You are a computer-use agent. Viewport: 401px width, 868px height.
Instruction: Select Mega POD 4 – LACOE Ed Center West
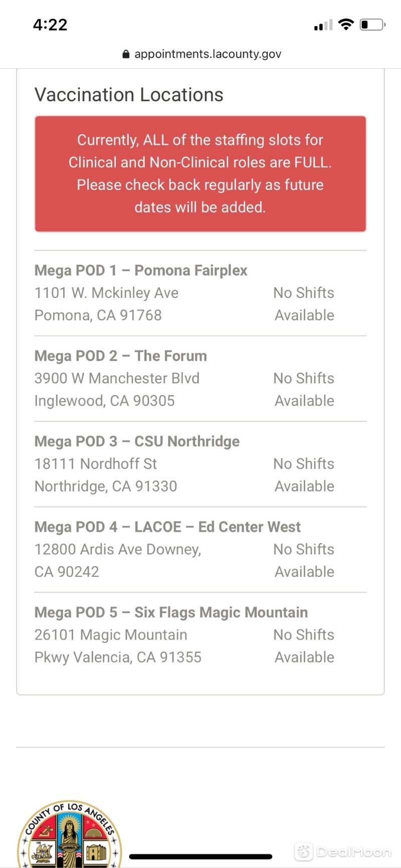[x=200, y=550]
